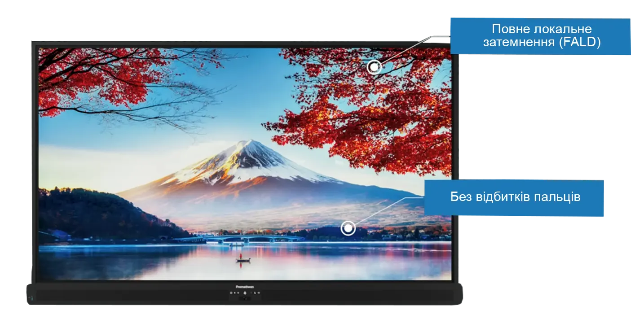The width and height of the screenshot is (644, 323).
Task: Click the Promethean logo on the bottom bezel
Action: click(245, 286)
